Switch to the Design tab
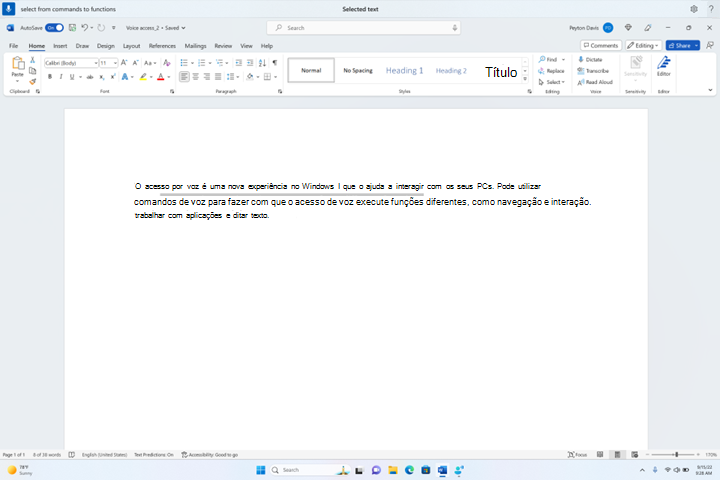 pos(106,46)
